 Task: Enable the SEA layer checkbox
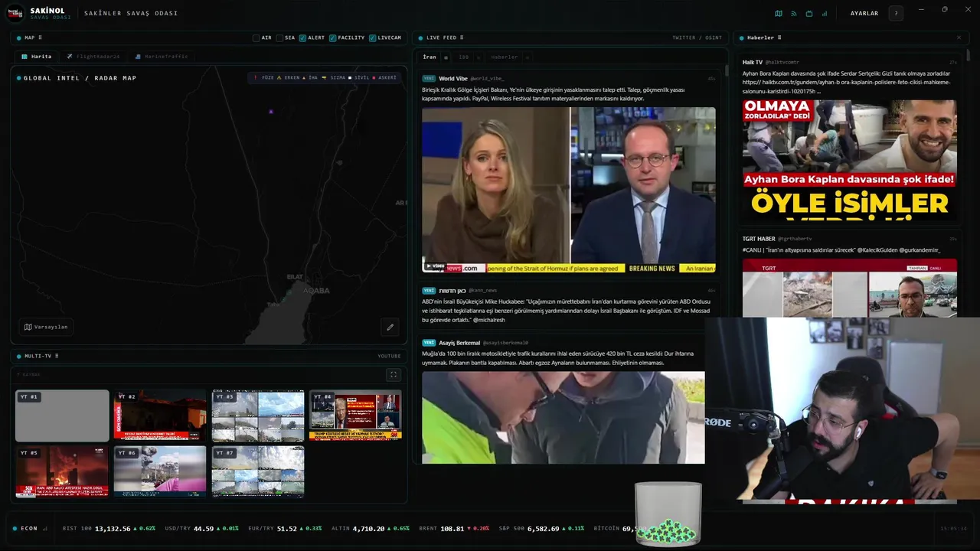(280, 37)
